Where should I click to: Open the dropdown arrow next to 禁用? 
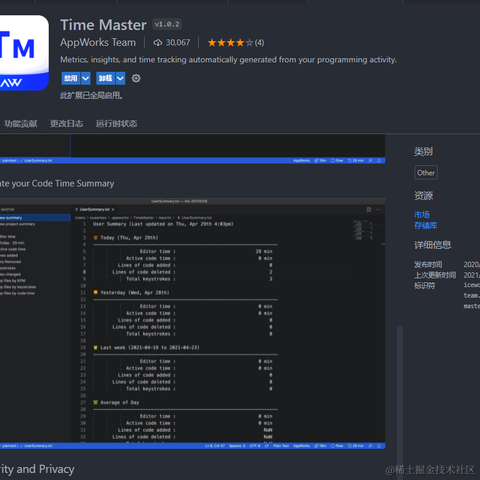click(86, 78)
